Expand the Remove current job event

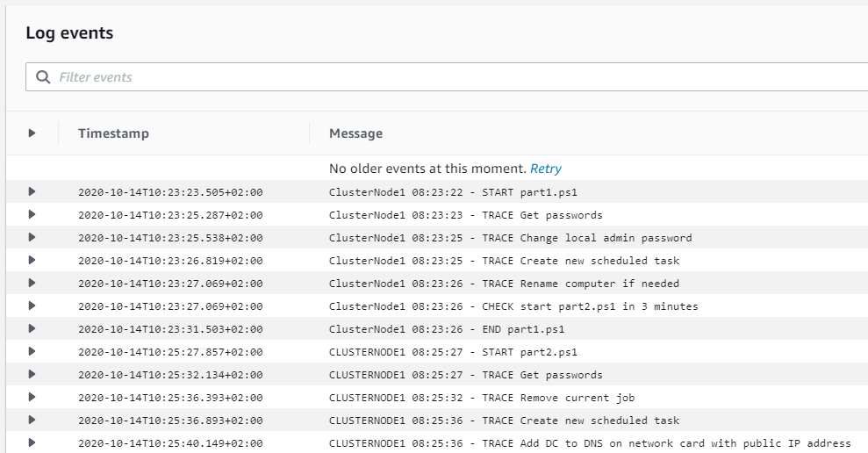tap(32, 397)
